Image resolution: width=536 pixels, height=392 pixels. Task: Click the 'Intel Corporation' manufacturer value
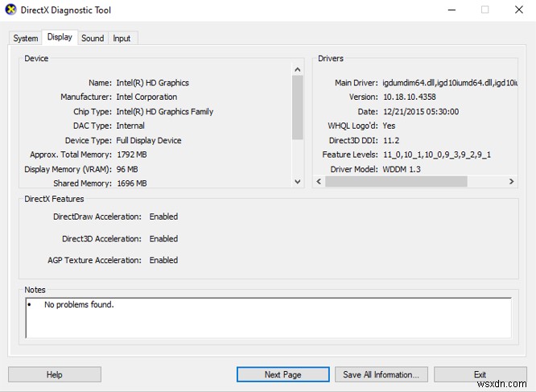coord(146,97)
